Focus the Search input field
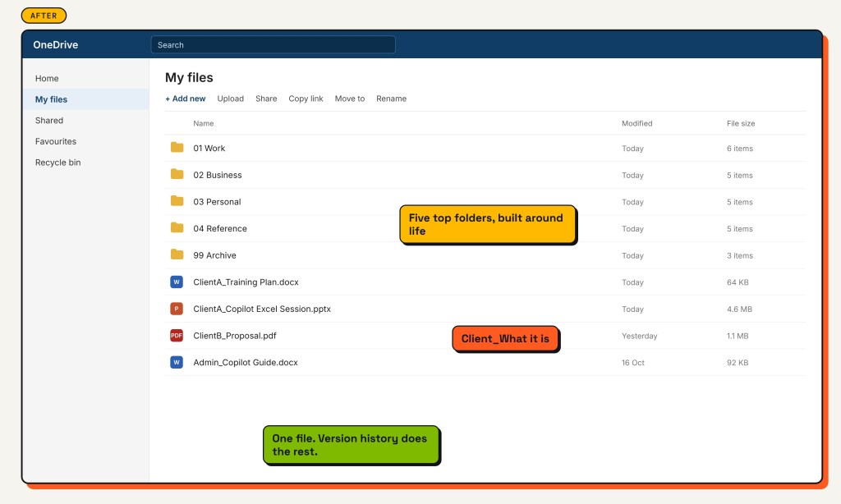 click(x=273, y=44)
